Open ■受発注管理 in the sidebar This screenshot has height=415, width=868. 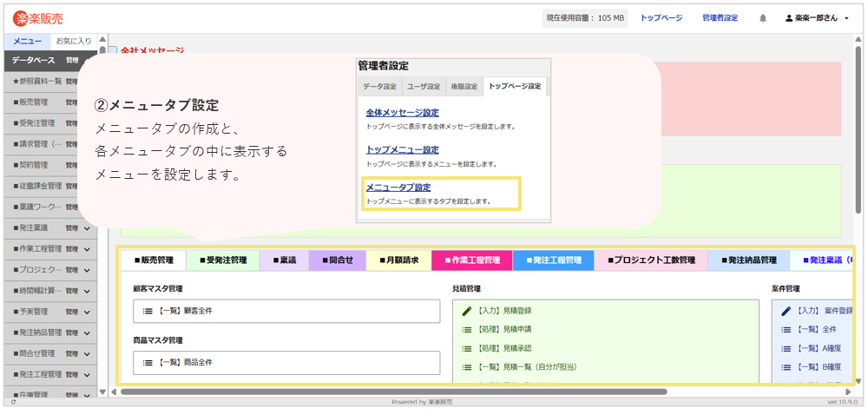point(34,123)
